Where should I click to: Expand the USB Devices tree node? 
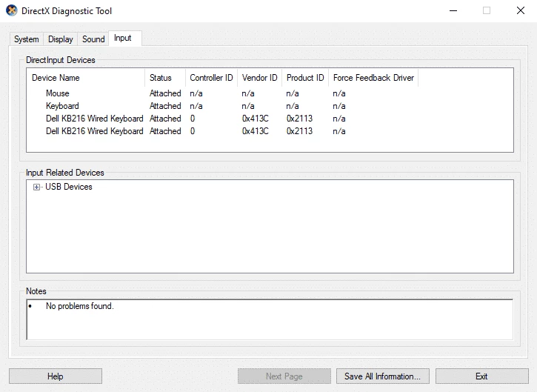[36, 187]
